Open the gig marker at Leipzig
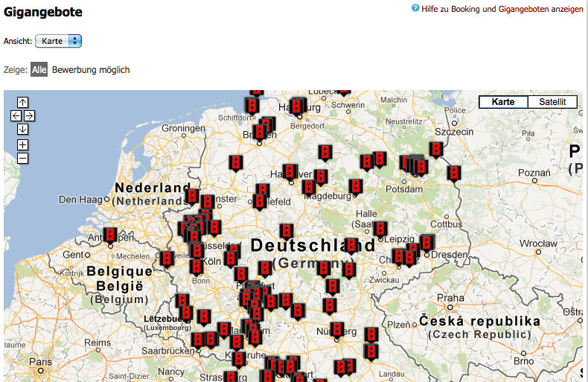The width and height of the screenshot is (588, 382). (x=380, y=230)
